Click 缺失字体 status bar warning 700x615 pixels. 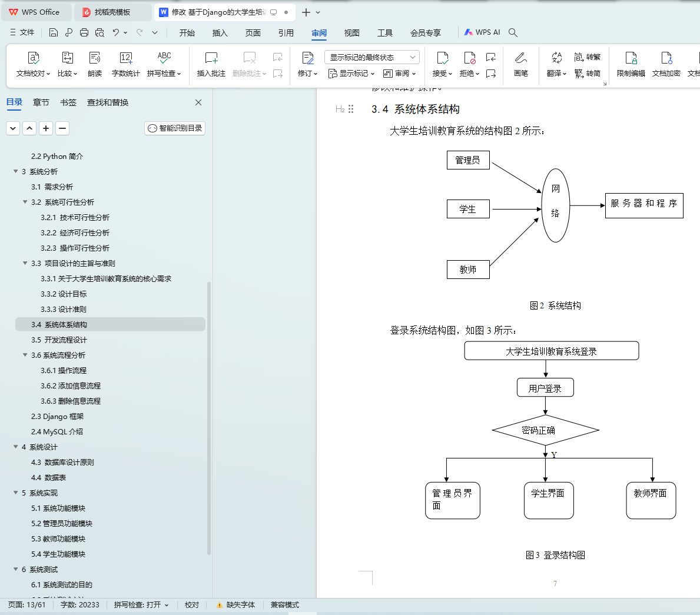click(235, 605)
